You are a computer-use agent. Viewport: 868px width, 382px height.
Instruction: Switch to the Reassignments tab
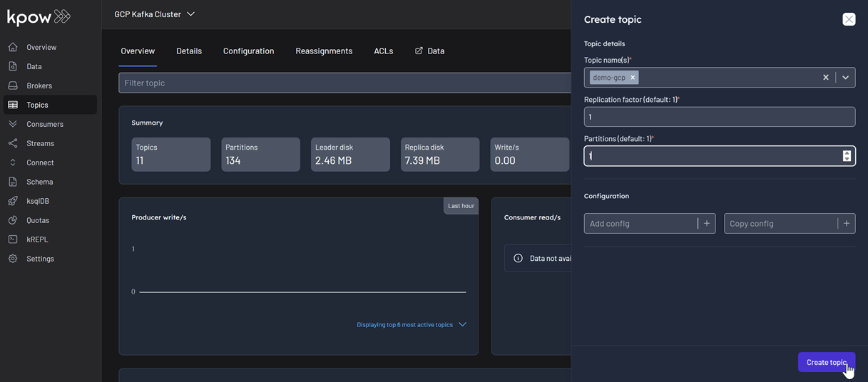coord(324,51)
